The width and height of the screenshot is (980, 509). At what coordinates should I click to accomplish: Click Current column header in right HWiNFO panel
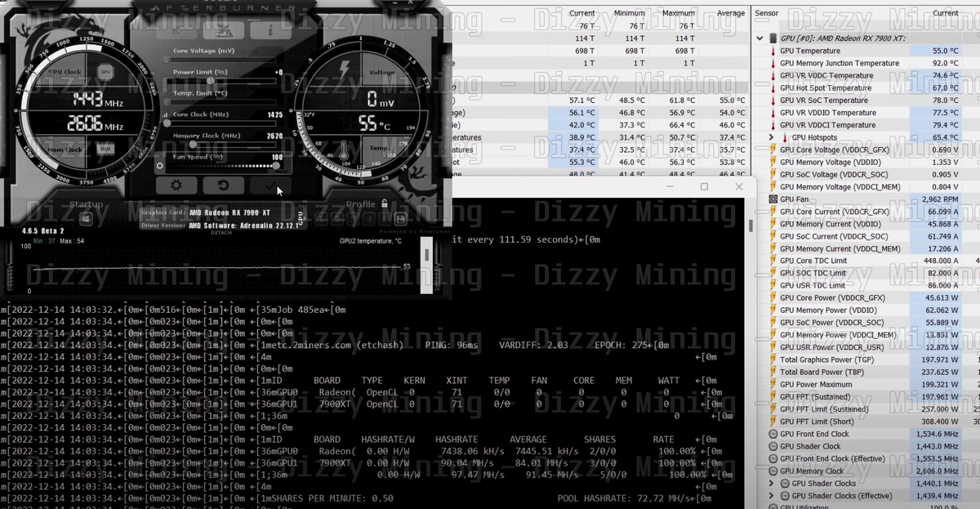945,13
